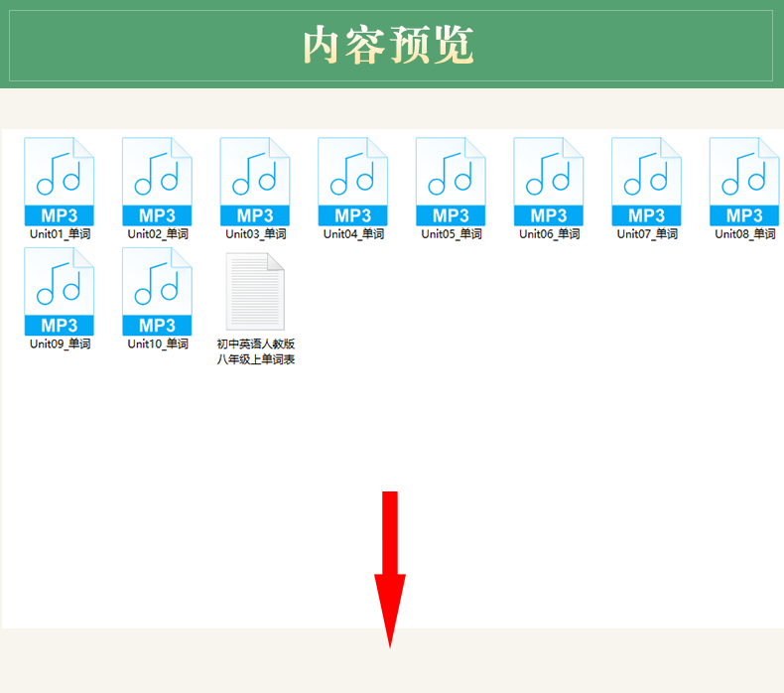Click the 内容预览 header title
Image resolution: width=784 pixels, height=693 pixels.
coord(388,45)
